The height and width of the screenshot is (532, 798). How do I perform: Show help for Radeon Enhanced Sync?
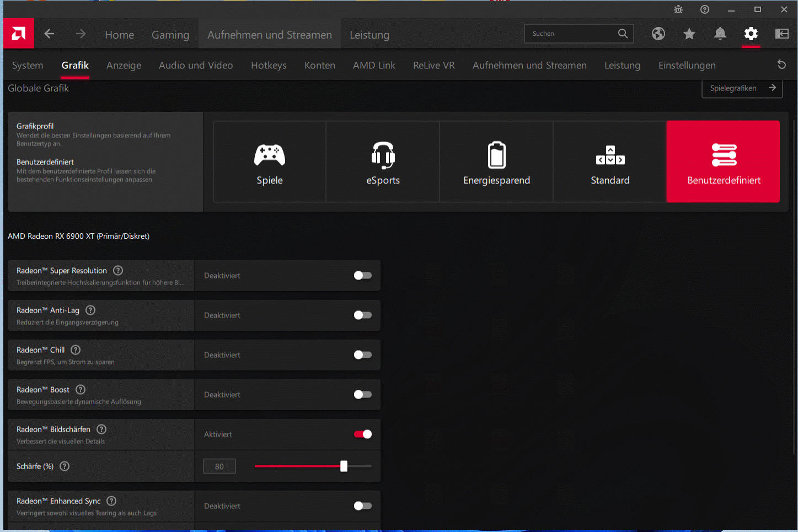(111, 501)
